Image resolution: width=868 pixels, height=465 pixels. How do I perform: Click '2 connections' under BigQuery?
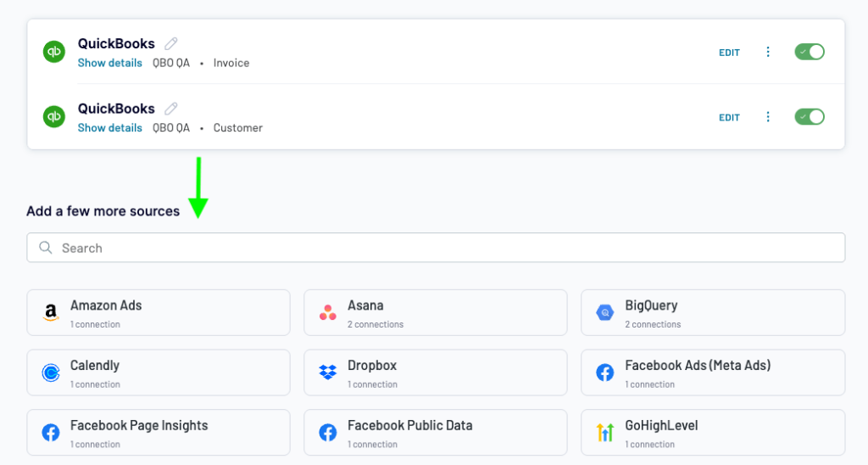(653, 324)
